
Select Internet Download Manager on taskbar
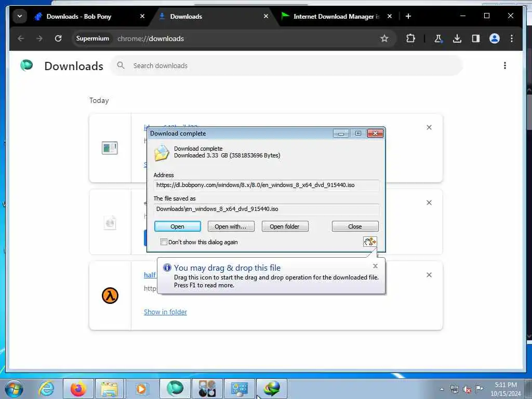271,389
